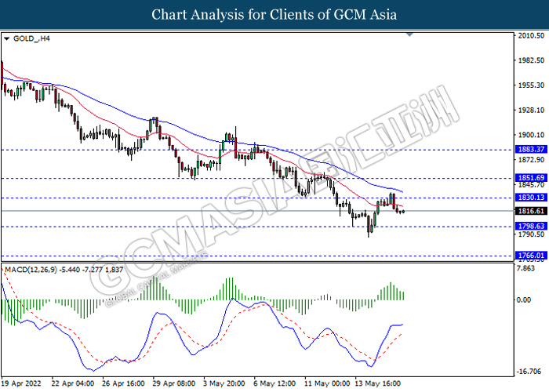Select the 1883.37 price level label

point(531,150)
